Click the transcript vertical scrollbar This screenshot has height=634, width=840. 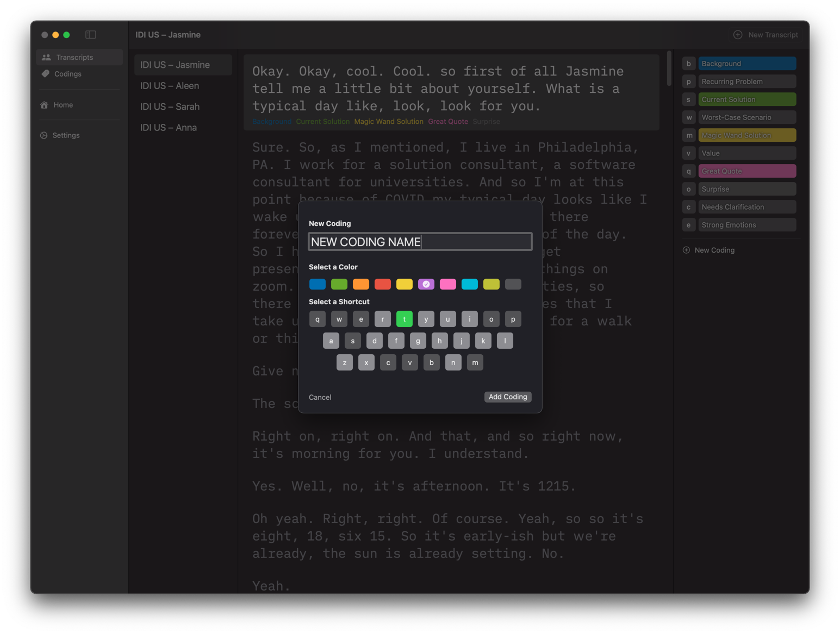click(669, 68)
